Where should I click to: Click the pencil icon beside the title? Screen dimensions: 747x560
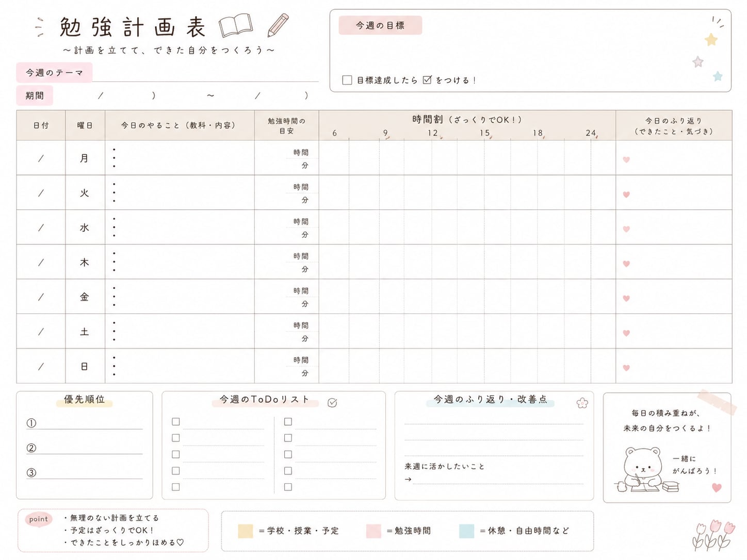pyautogui.click(x=278, y=25)
